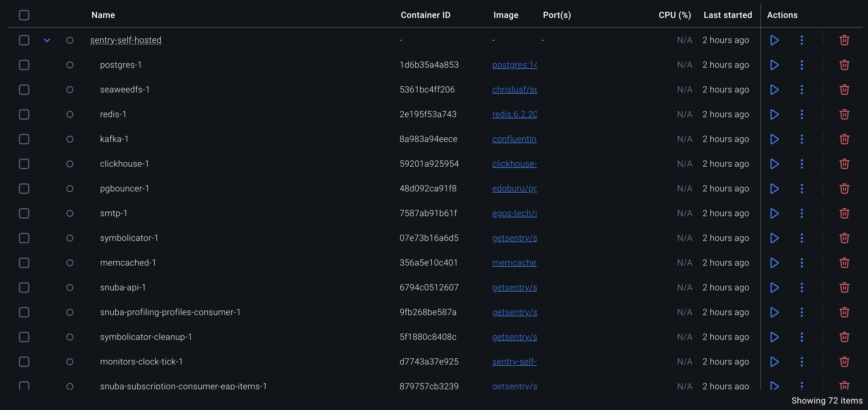
Task: Open sentry-self-hosted stack details
Action: click(x=126, y=40)
